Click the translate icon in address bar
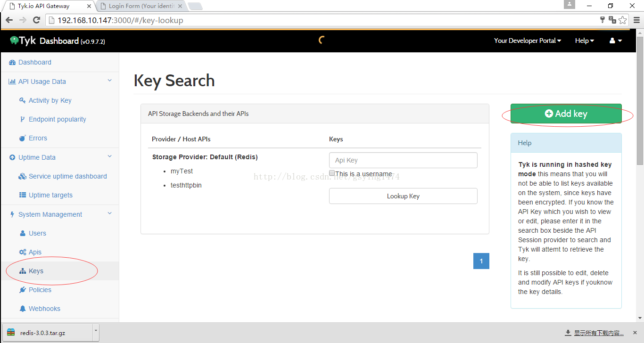 612,20
